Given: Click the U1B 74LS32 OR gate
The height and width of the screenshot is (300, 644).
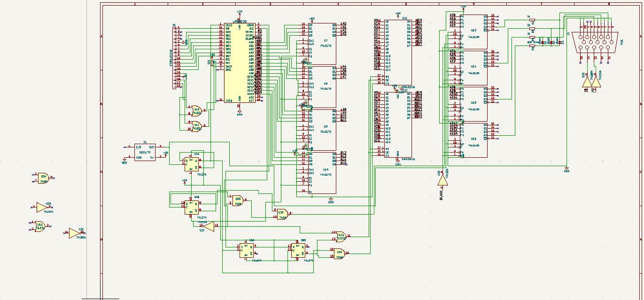Looking at the screenshot, I should [195, 110].
